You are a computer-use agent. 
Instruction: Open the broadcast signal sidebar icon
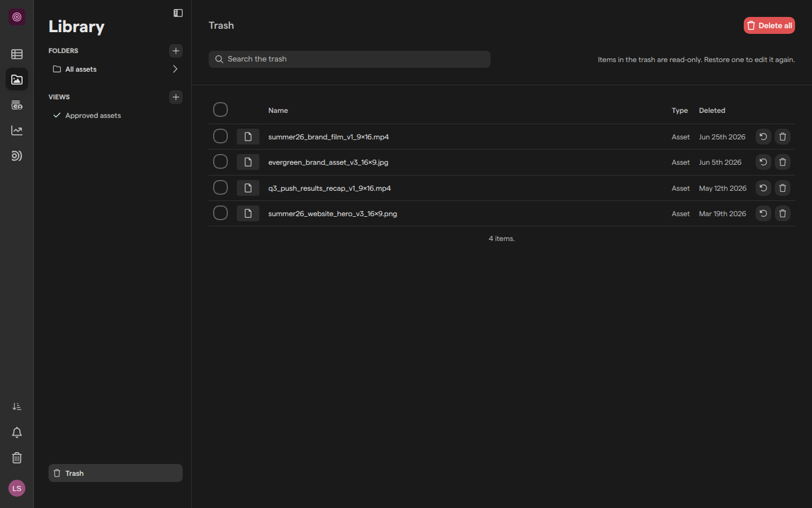[17, 156]
